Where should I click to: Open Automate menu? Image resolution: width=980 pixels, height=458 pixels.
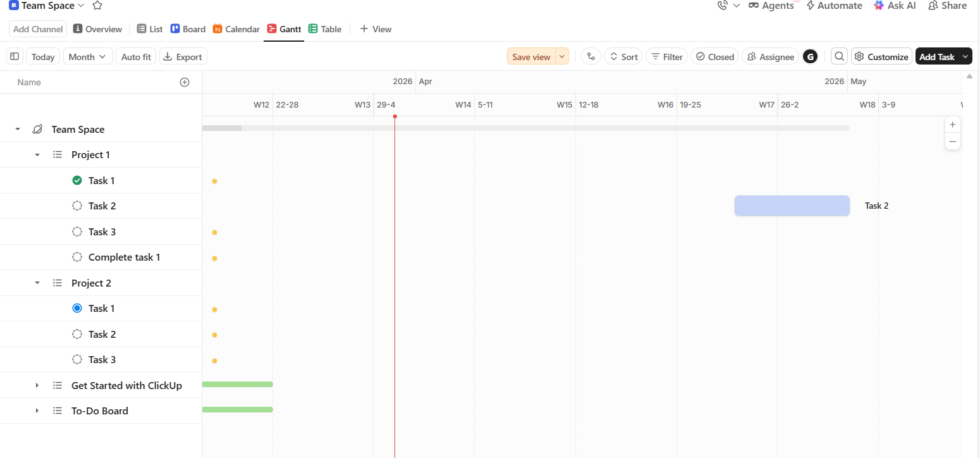click(x=834, y=6)
